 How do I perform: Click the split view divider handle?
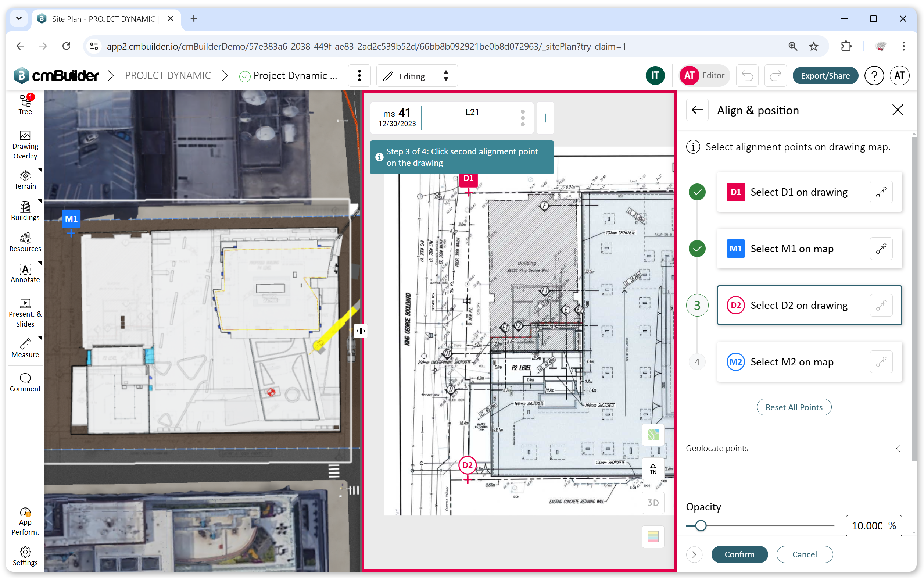click(x=360, y=331)
